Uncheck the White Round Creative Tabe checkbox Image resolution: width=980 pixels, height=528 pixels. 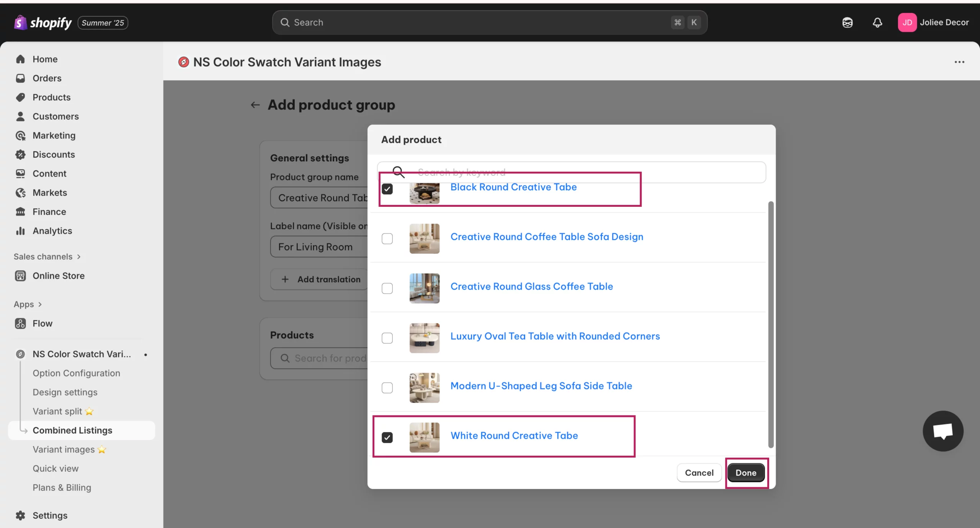tap(387, 438)
